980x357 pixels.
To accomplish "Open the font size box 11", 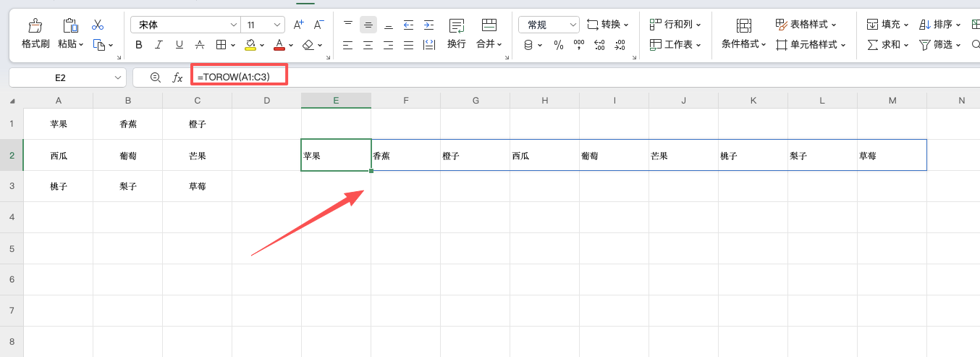I will [x=262, y=25].
